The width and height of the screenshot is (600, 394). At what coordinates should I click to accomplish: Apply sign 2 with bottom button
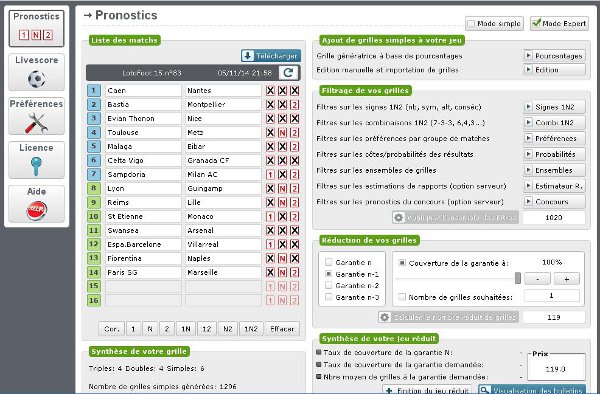click(167, 329)
